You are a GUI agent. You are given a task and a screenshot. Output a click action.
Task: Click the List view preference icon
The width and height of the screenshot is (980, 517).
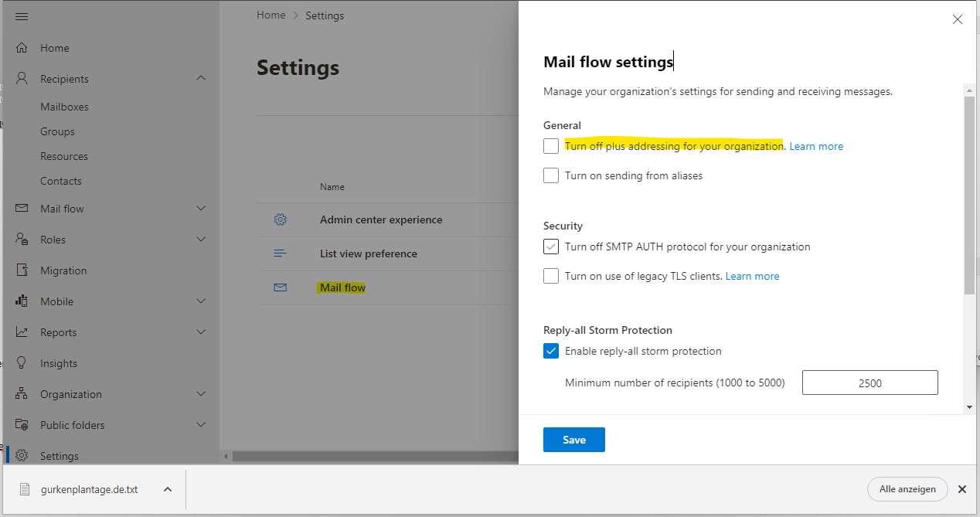pos(280,253)
